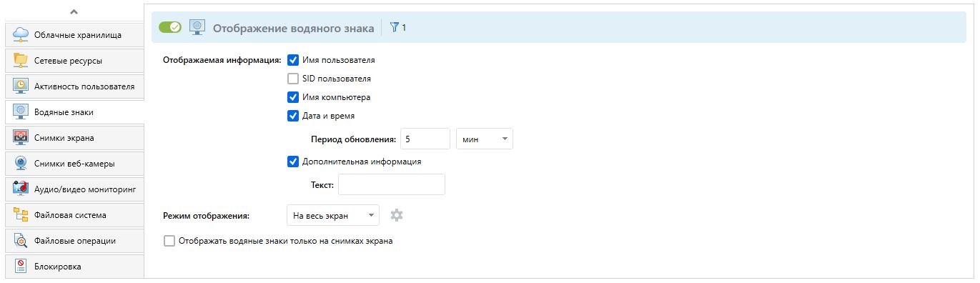Open 'Снимки веб-камеры' section
The width and height of the screenshot is (980, 283).
click(74, 163)
